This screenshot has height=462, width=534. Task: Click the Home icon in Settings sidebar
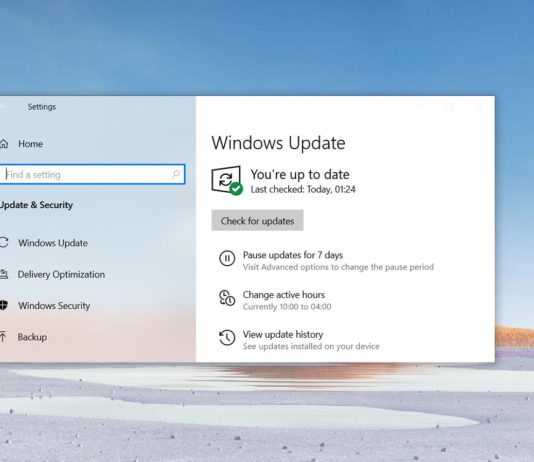[x=4, y=144]
